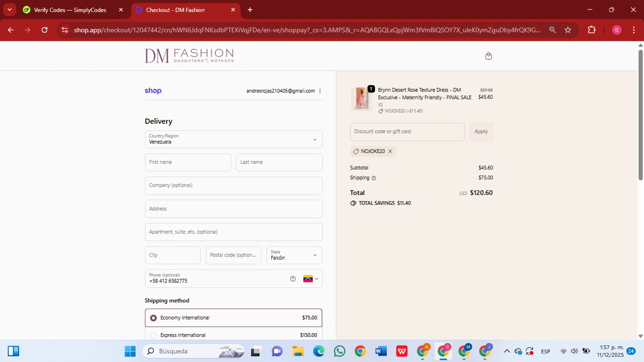644x362 pixels.
Task: Click the page vertical scrollbar
Action: pos(640,115)
